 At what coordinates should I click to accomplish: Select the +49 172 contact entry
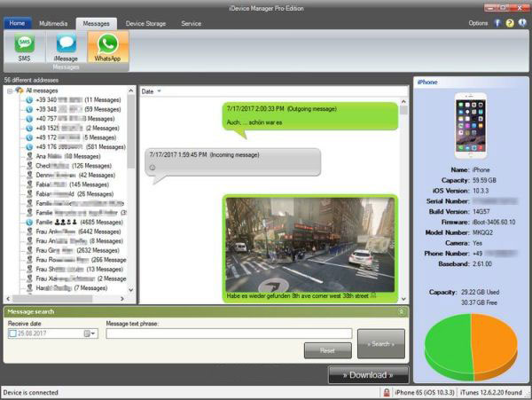76,137
